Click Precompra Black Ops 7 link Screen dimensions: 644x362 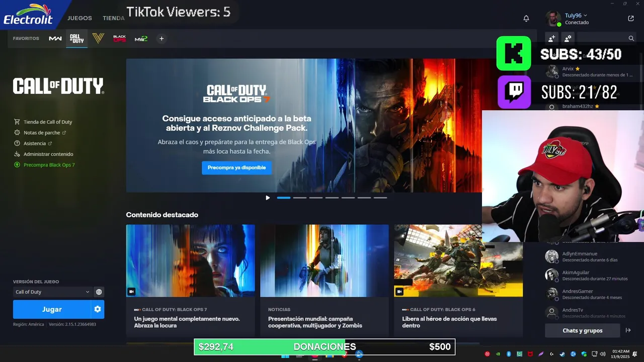pos(44,165)
